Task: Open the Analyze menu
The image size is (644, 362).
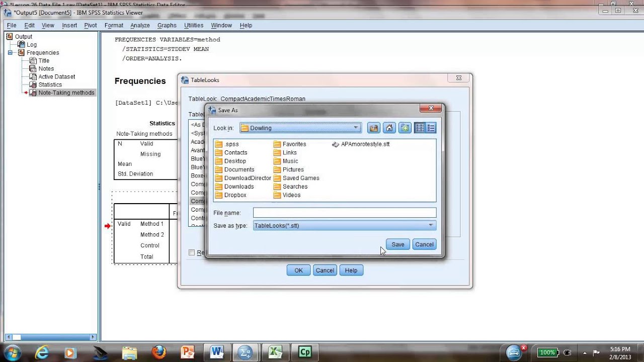Action: tap(140, 25)
